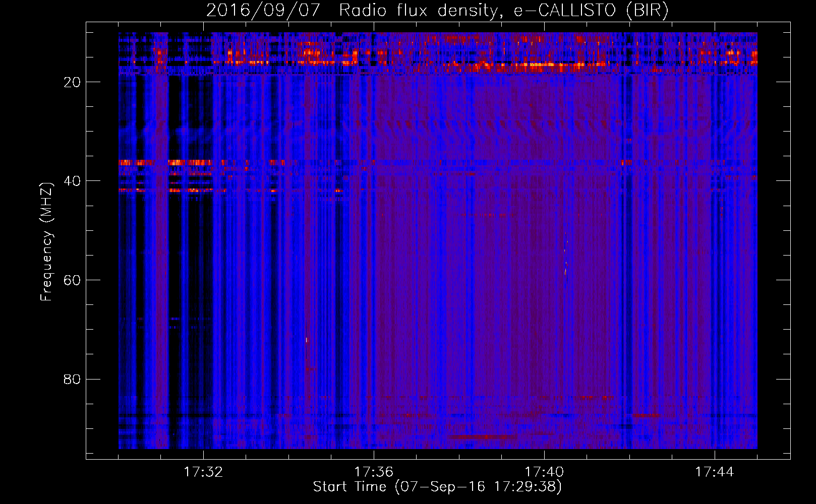Click the 17:44 time tick label

coord(715,472)
